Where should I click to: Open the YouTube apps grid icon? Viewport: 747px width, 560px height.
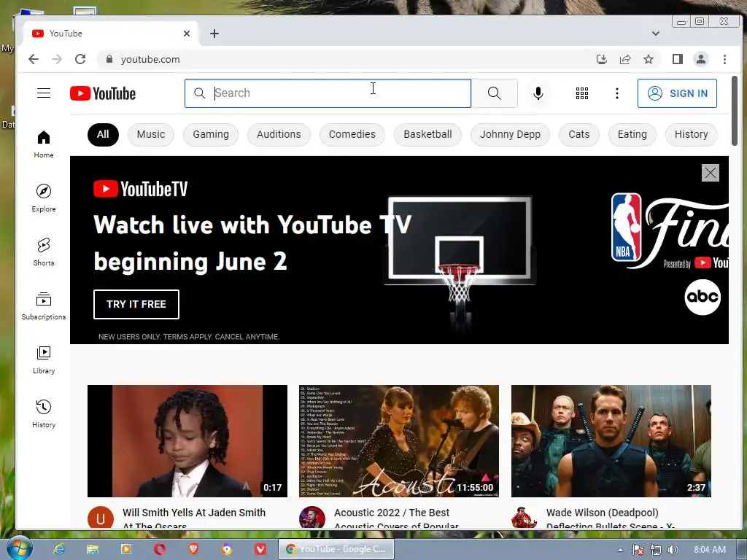[582, 93]
